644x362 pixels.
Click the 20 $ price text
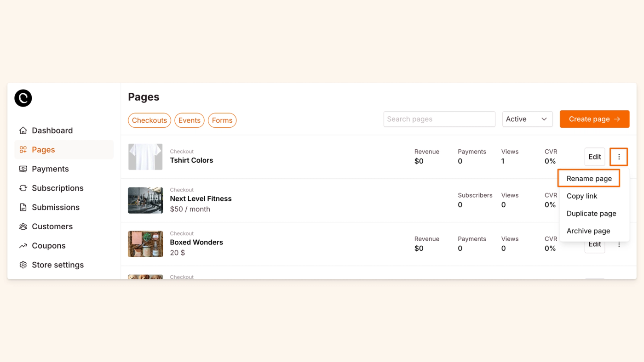[178, 253]
